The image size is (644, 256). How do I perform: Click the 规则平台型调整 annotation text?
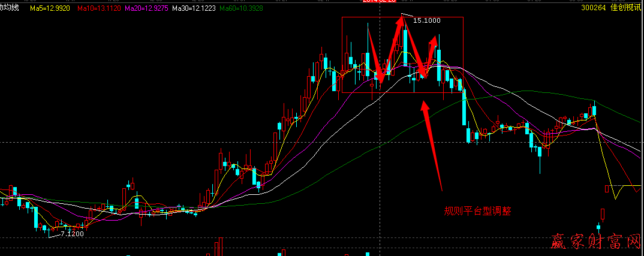pos(477,211)
